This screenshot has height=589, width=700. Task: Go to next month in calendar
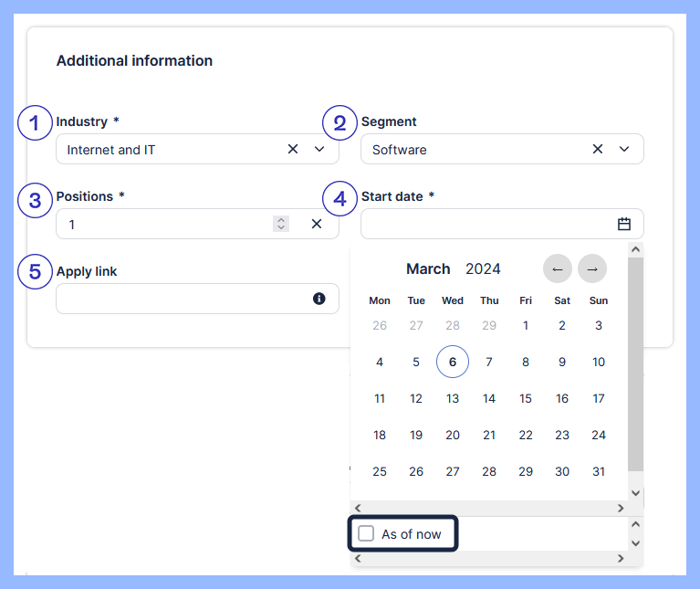pyautogui.click(x=591, y=268)
